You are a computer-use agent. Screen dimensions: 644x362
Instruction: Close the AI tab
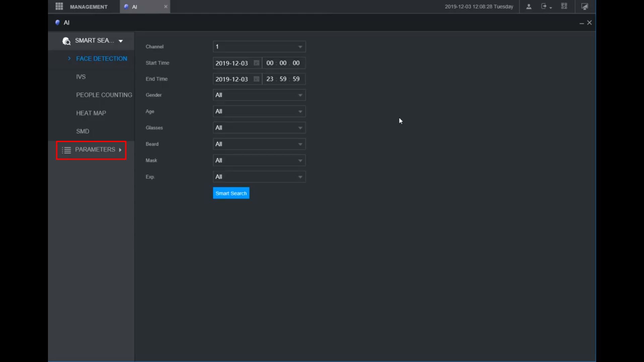pos(165,7)
